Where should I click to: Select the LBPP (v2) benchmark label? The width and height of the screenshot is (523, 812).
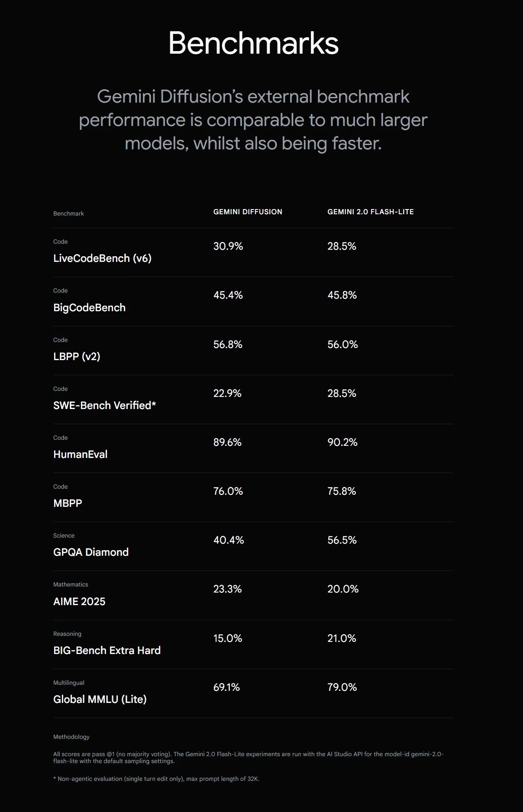[77, 357]
